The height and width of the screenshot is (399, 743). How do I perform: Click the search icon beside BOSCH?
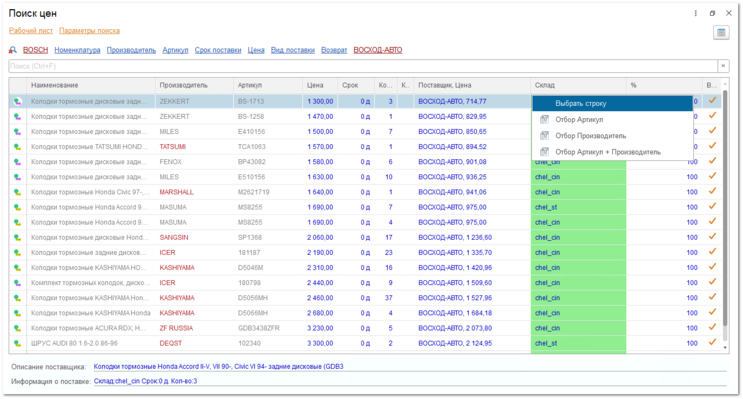pyautogui.click(x=13, y=50)
